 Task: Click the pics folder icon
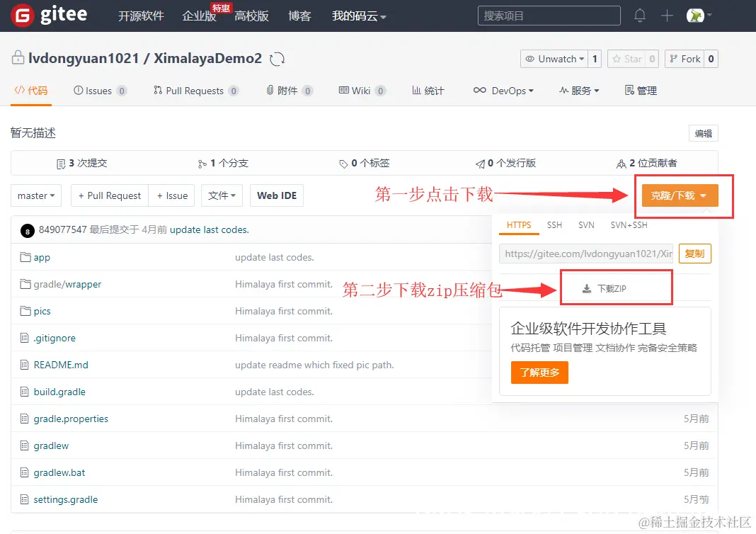(x=25, y=311)
